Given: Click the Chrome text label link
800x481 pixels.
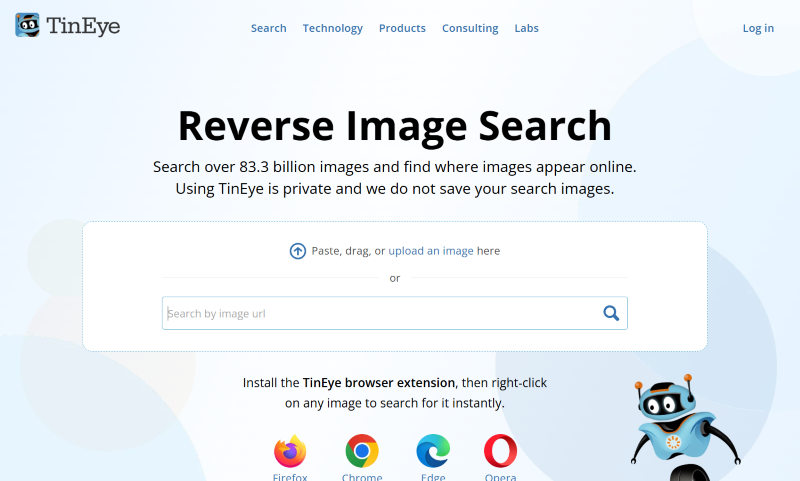Looking at the screenshot, I should click(362, 476).
